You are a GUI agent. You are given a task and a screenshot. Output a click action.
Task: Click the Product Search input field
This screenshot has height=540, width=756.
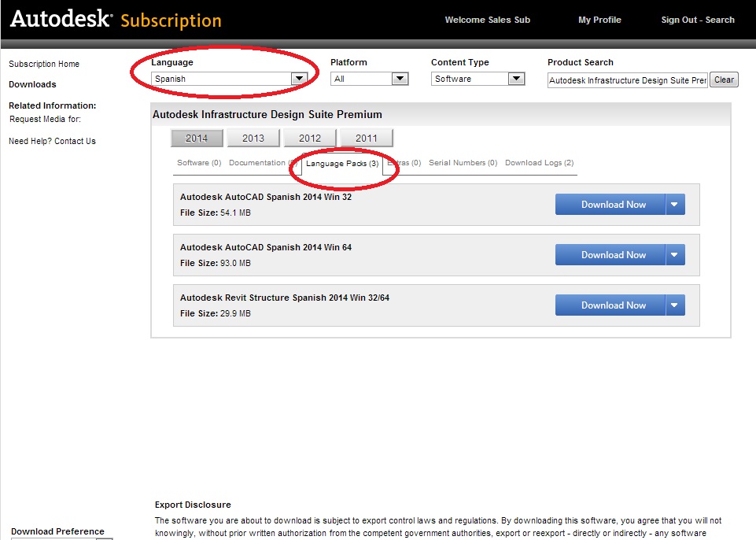click(x=627, y=80)
